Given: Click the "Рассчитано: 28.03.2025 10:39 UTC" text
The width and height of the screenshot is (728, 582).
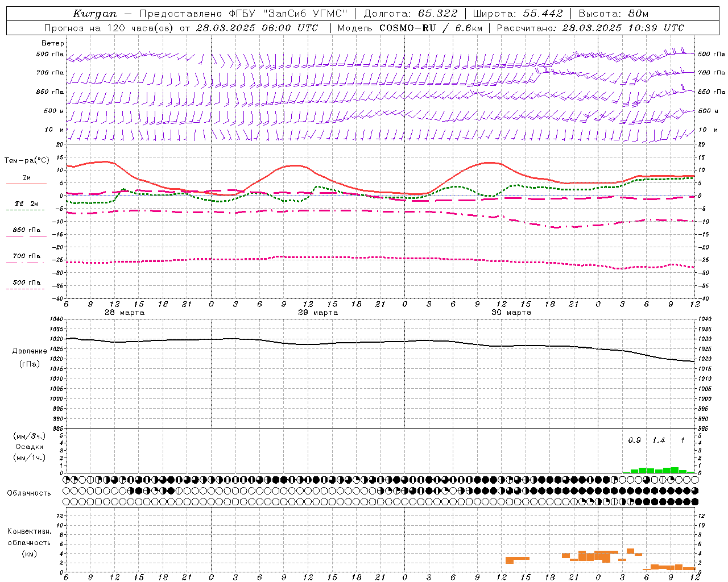Looking at the screenshot, I should pos(590,28).
